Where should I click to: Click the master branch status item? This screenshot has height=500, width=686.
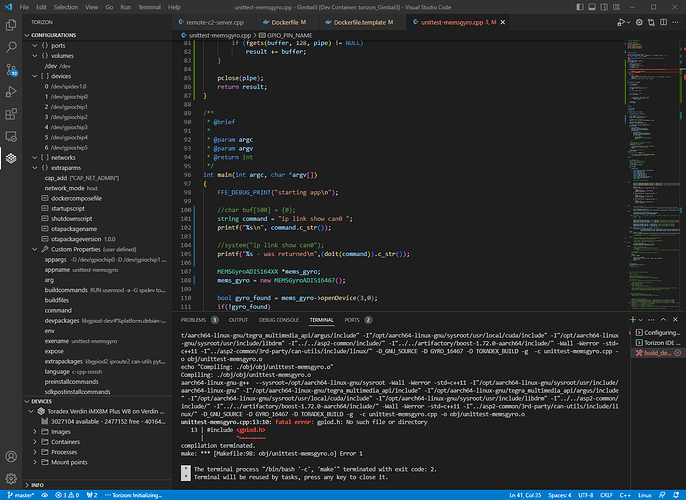(21, 495)
